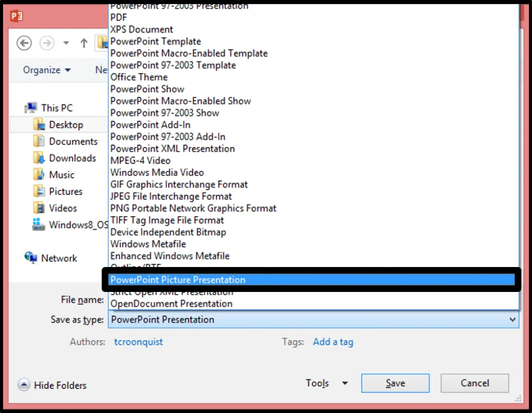Choose PowerPoint 97-2003 Show

313,113
